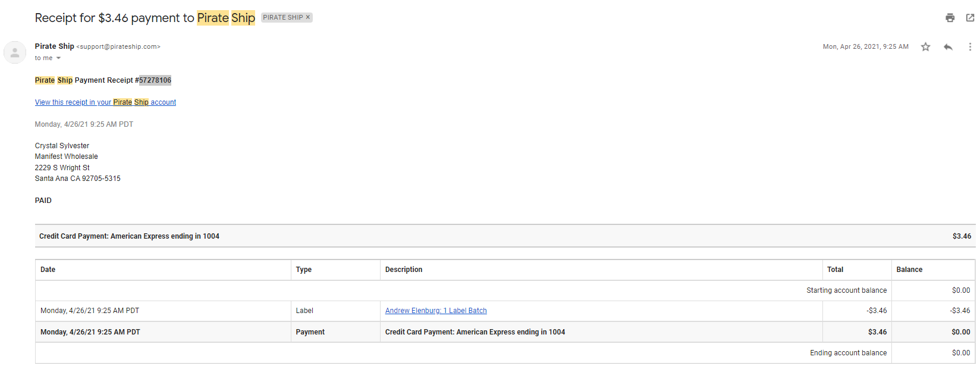
Task: Click 'Credit Card Payment' banner heading text
Action: tap(129, 236)
